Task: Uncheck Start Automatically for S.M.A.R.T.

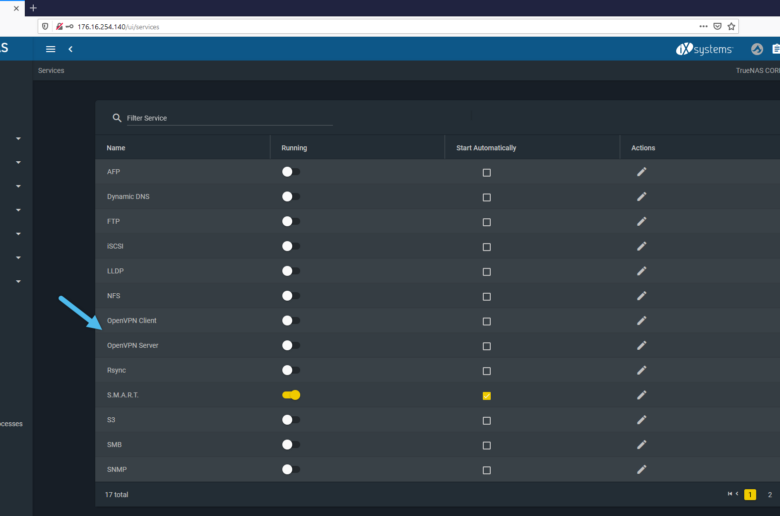Action: (x=487, y=396)
